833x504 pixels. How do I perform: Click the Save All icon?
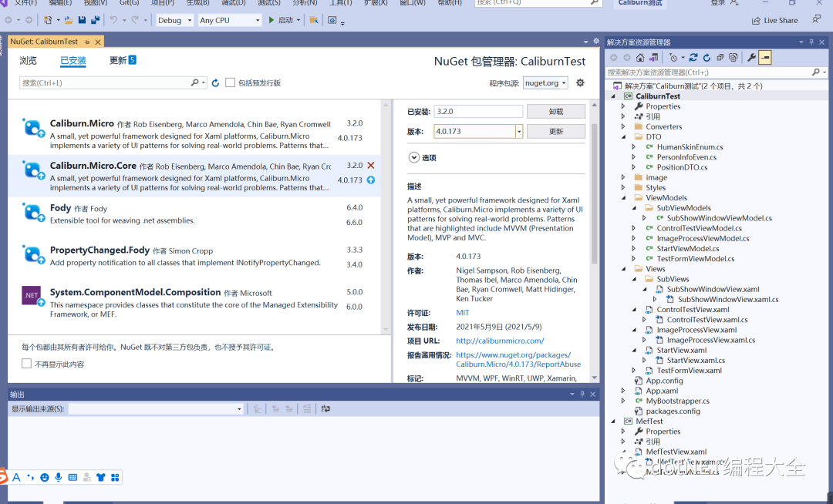[95, 20]
